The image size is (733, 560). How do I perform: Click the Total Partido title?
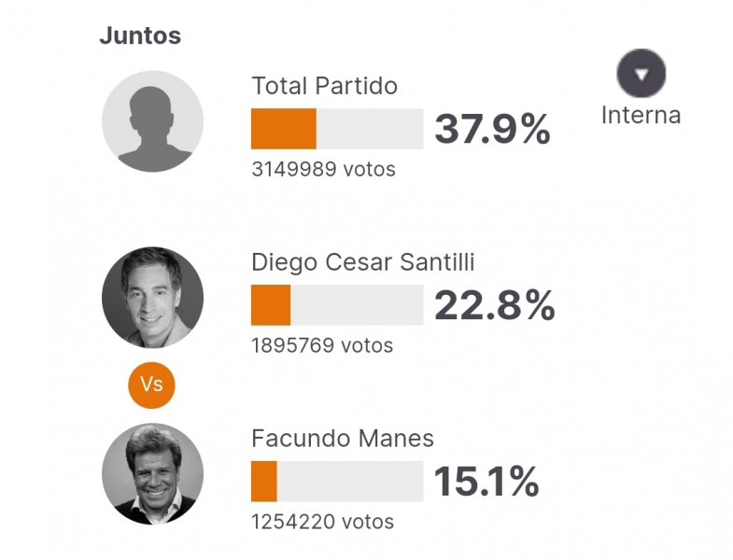(325, 86)
